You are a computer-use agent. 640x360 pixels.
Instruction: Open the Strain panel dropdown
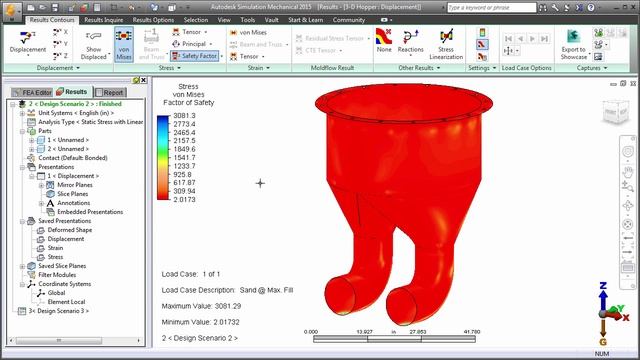point(259,68)
